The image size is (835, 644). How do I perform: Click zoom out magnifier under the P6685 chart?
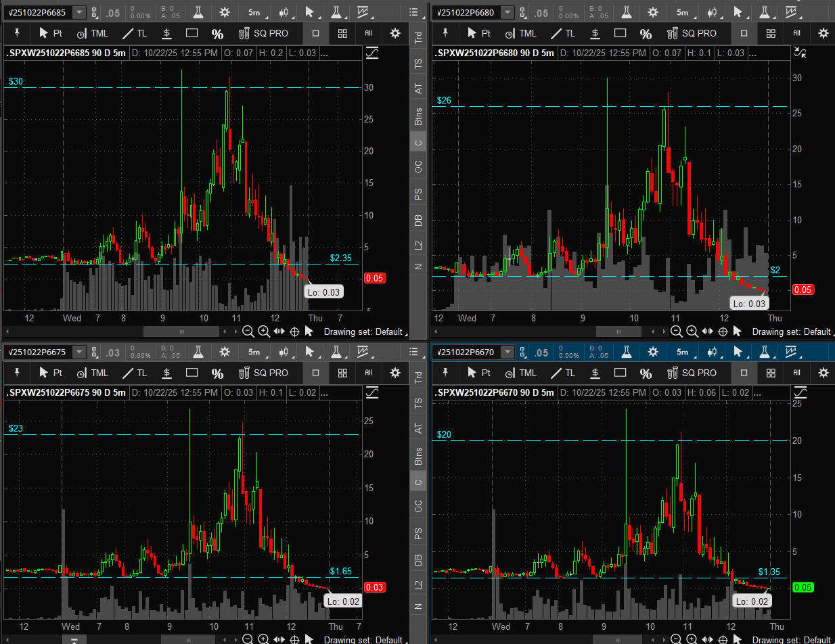(x=248, y=331)
